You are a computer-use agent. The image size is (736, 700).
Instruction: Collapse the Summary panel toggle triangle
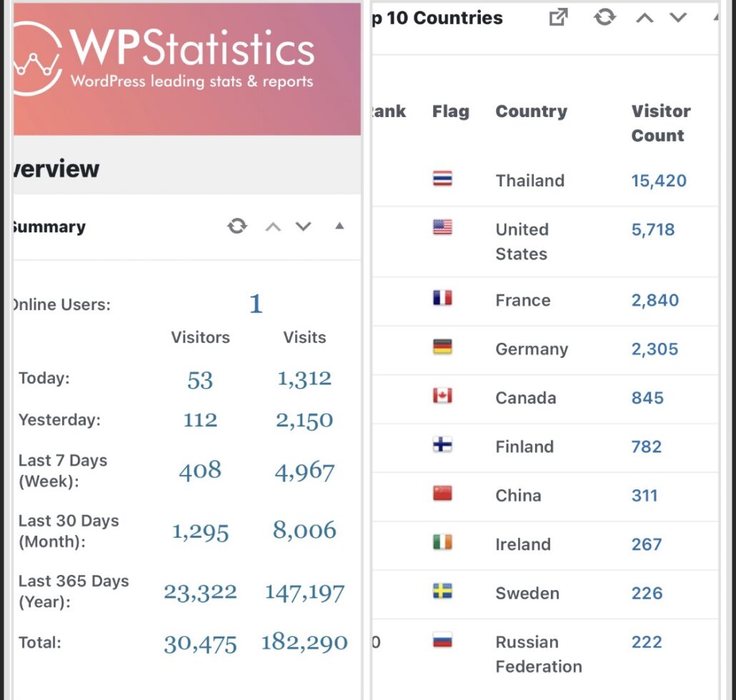(339, 226)
